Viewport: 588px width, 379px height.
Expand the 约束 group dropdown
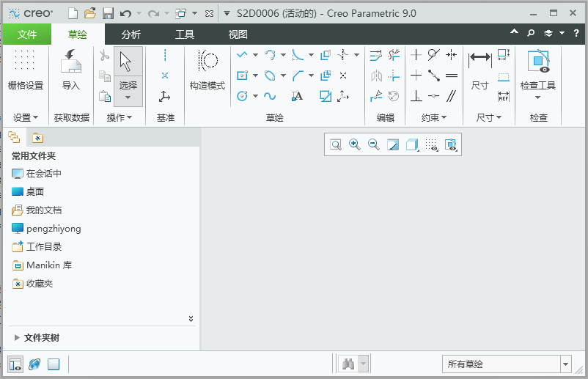point(434,118)
